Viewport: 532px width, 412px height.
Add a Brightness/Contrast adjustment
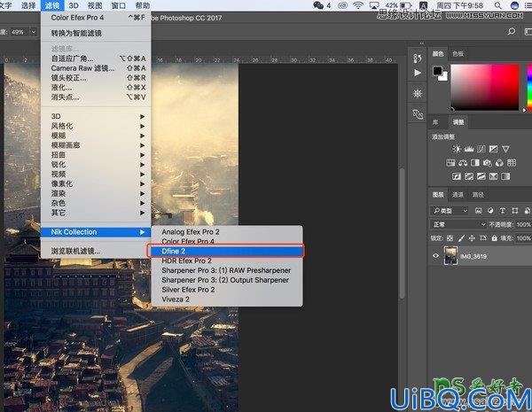tap(457, 149)
